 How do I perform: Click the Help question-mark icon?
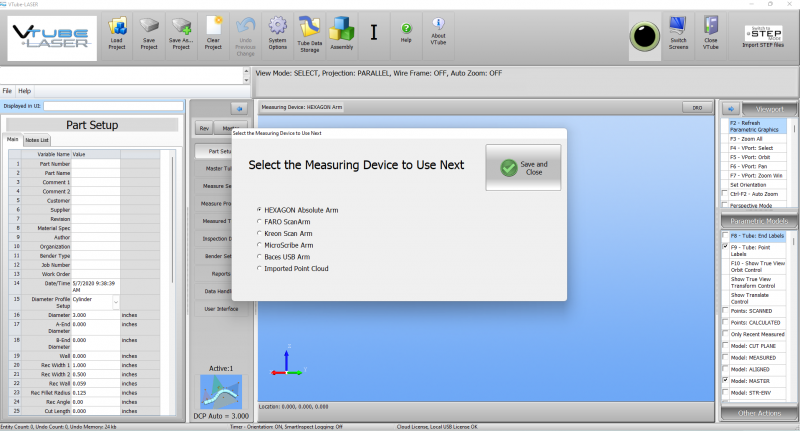click(x=406, y=29)
